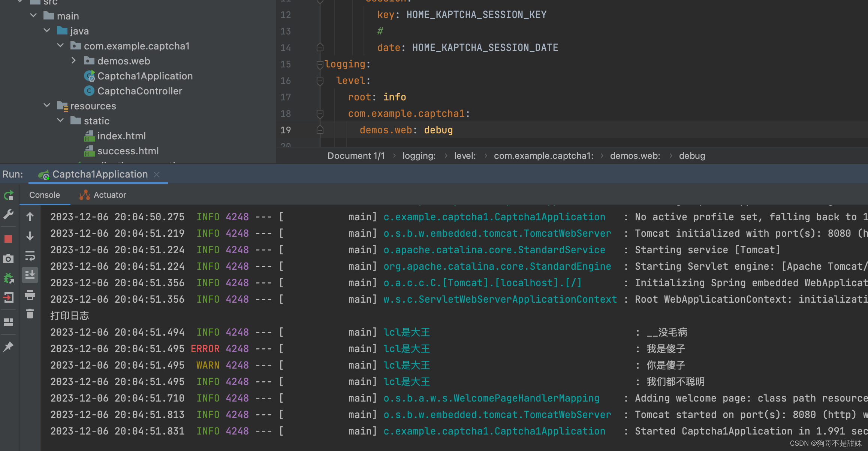Screen dimensions: 868x451
Task: Stop the running application with the red square
Action: 8,239
